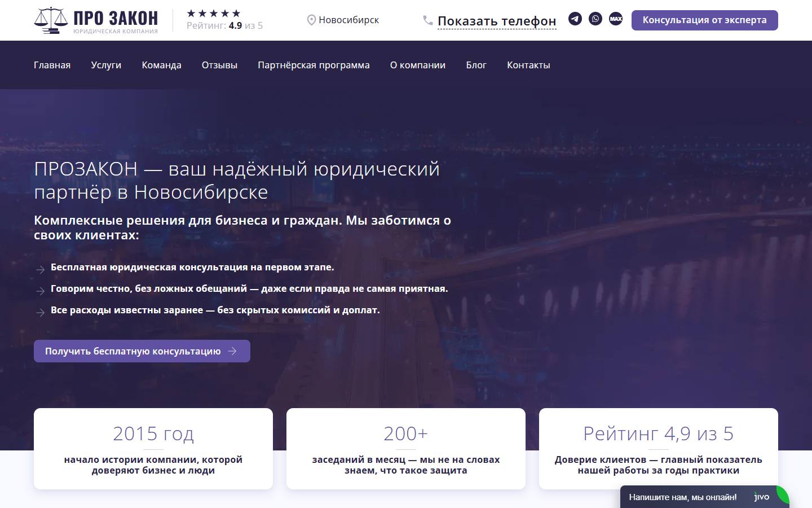Click the scales logo of ПРО ЗАКОН
The width and height of the screenshot is (812, 508).
(51, 20)
